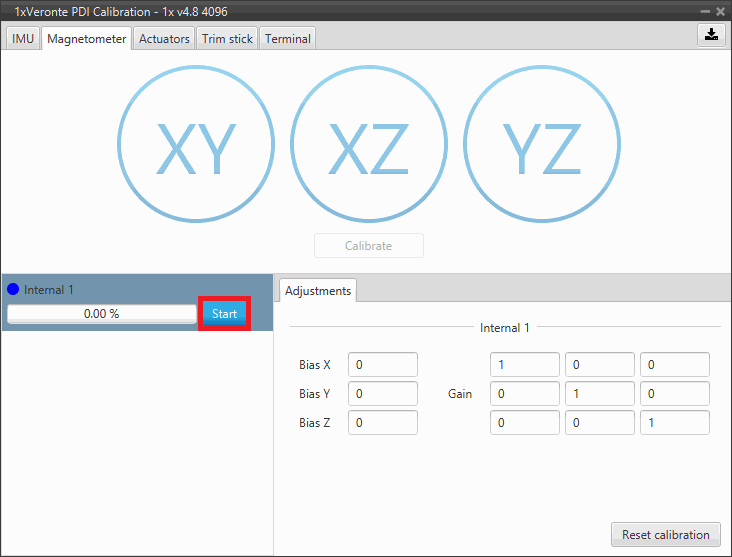Select the YZ plane circle
Image resolution: width=732 pixels, height=557 pixels.
point(542,148)
